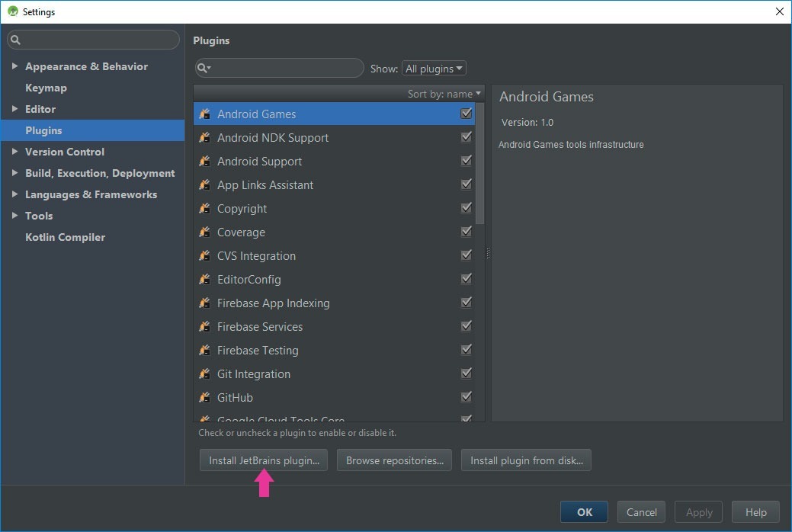Open the Sort by name dropdown

(444, 94)
